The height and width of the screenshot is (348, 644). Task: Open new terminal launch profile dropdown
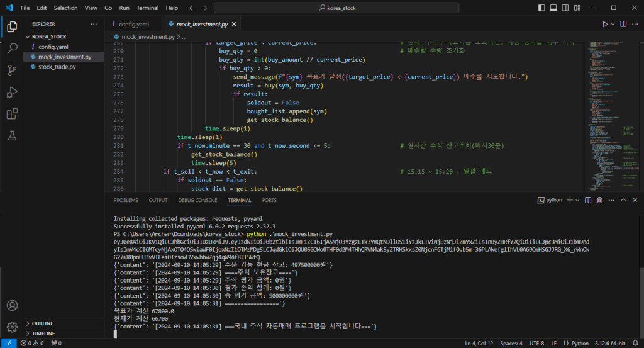tap(577, 200)
